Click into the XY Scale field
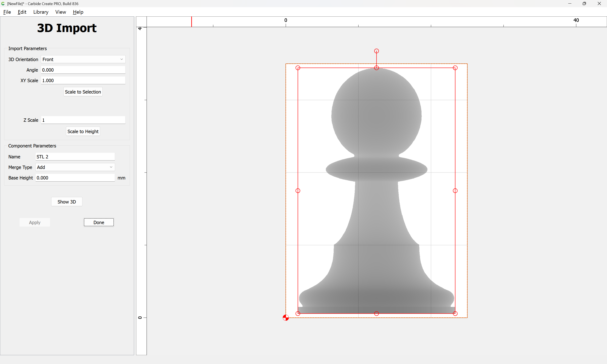Screen dimensions: 607x364 point(83,80)
